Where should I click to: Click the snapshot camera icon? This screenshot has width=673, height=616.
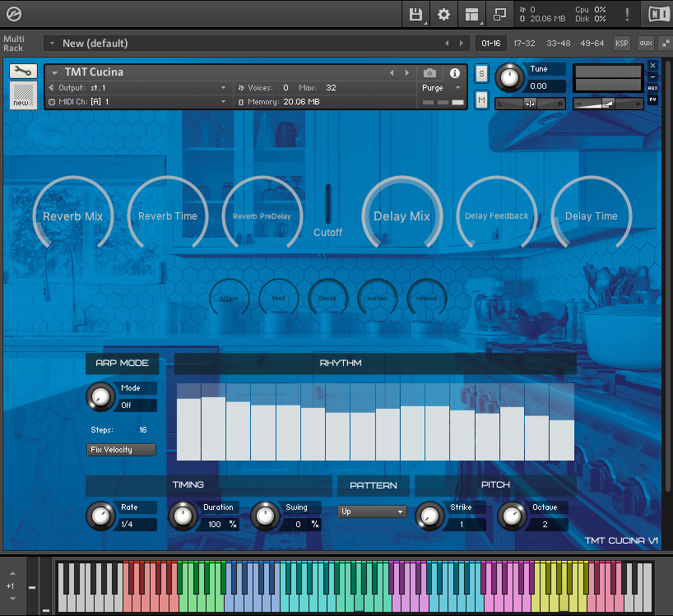[x=429, y=72]
